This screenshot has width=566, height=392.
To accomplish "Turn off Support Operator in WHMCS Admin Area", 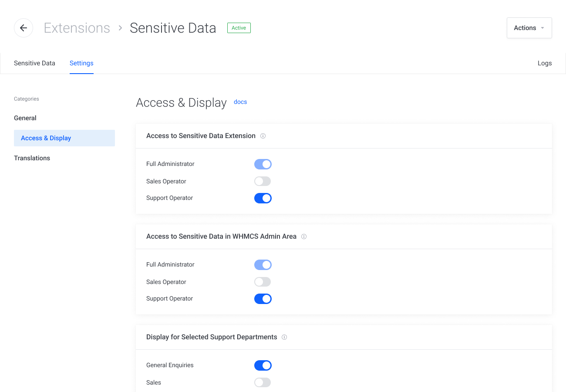I will tap(263, 299).
